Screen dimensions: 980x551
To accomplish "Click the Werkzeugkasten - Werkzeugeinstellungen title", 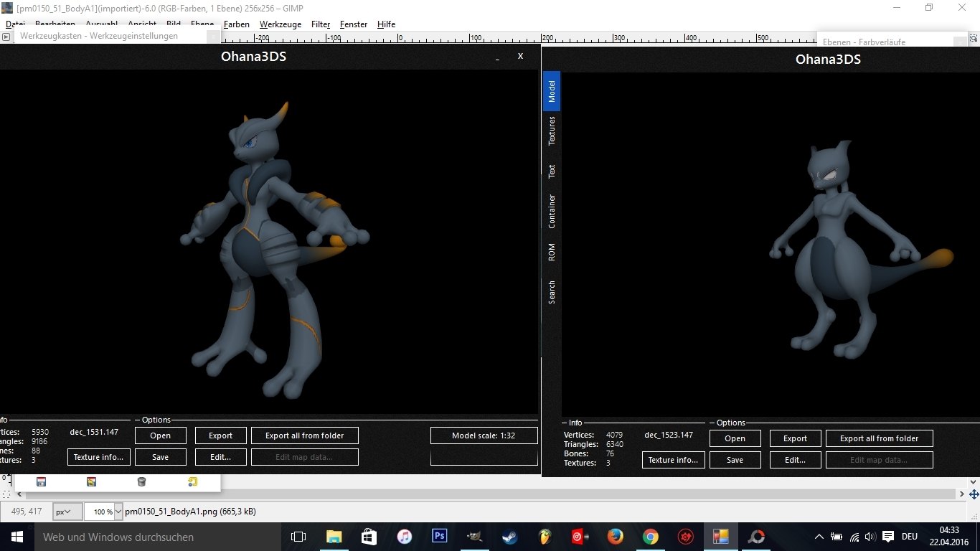I will (99, 36).
